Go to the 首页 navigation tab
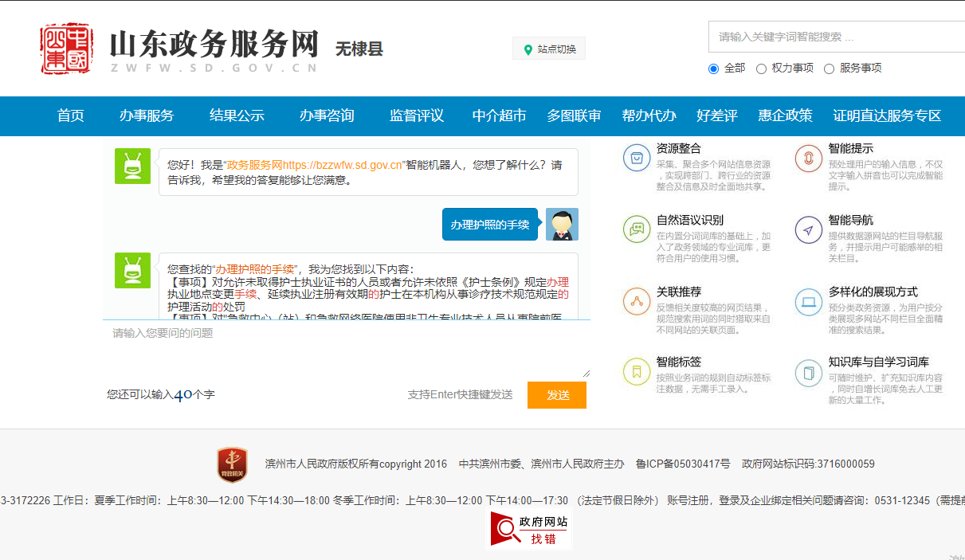The image size is (965, 560). [x=71, y=115]
